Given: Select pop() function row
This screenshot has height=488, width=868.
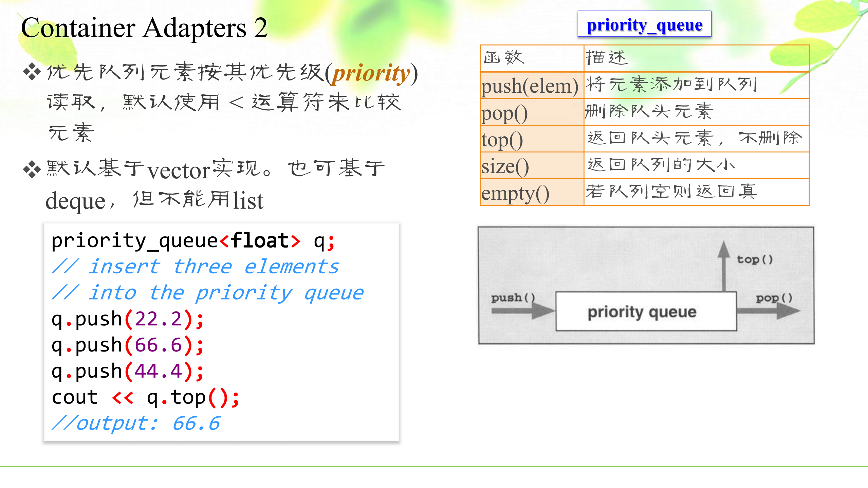Looking at the screenshot, I should (644, 111).
